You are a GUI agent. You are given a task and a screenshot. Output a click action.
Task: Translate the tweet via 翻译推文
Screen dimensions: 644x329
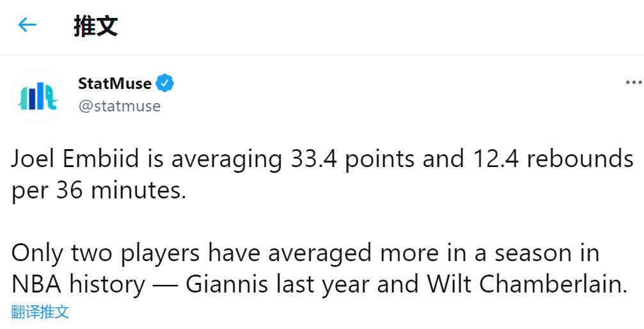[x=40, y=312]
